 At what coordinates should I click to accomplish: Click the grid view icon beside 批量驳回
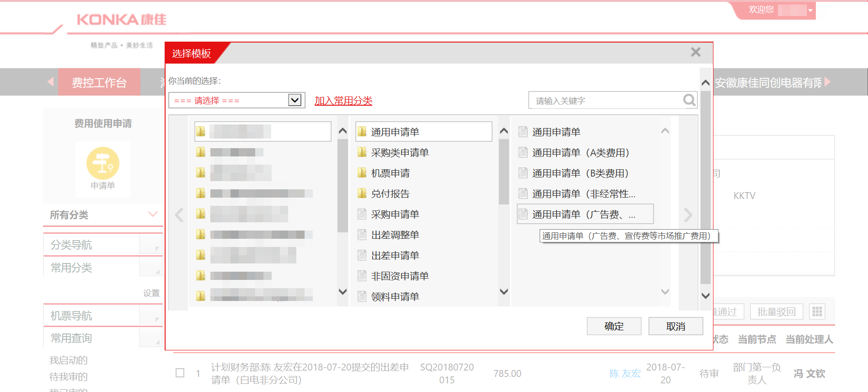[x=817, y=312]
